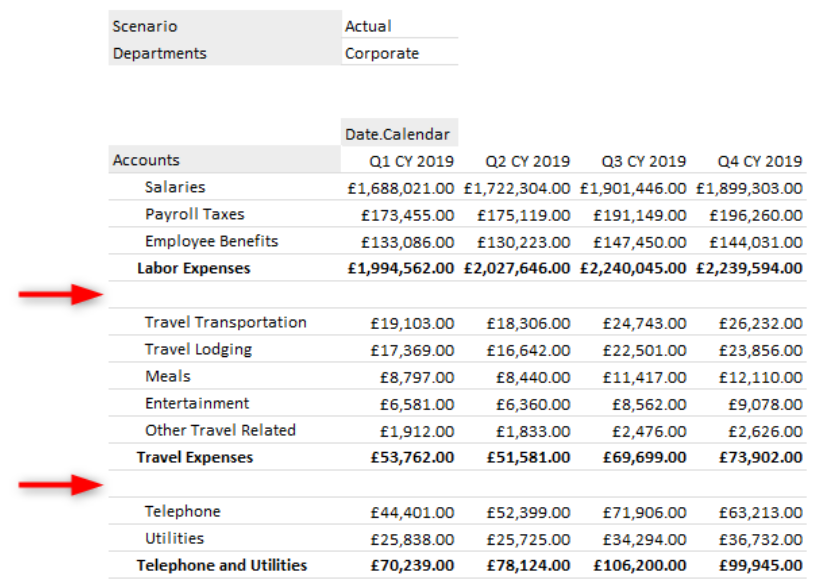Click the Scenario label cell
This screenshot has width=820, height=582.
point(145,26)
